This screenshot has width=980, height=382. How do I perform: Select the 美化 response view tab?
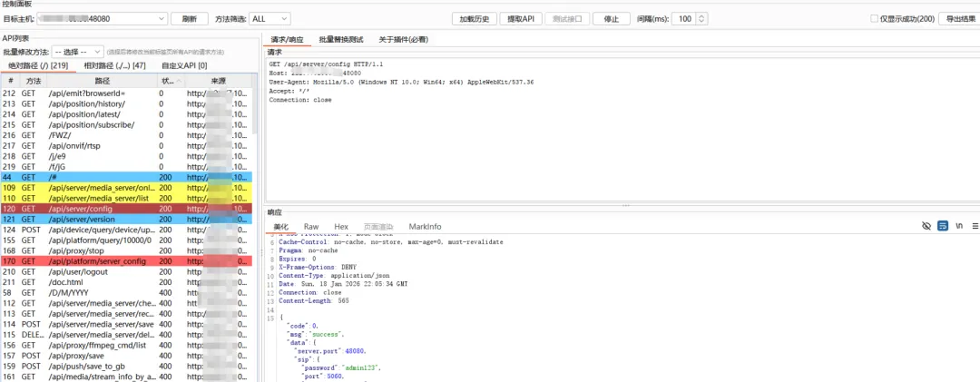pyautogui.click(x=281, y=226)
